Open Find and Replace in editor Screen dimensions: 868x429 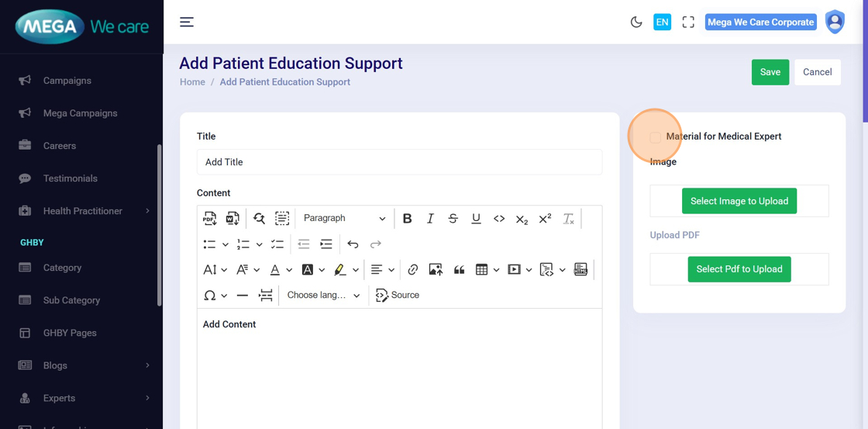click(x=259, y=219)
